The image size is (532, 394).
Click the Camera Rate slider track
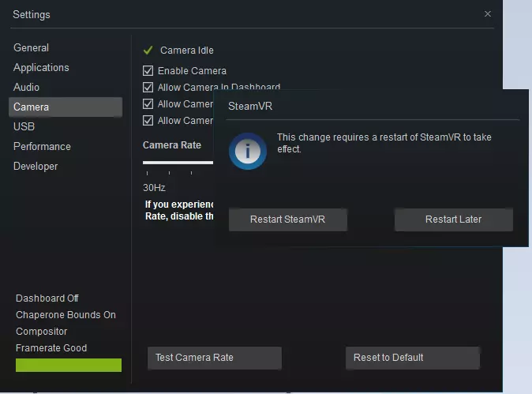pyautogui.click(x=178, y=163)
